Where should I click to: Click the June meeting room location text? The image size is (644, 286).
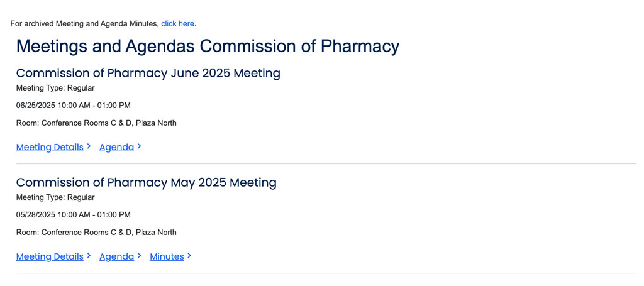tap(96, 123)
